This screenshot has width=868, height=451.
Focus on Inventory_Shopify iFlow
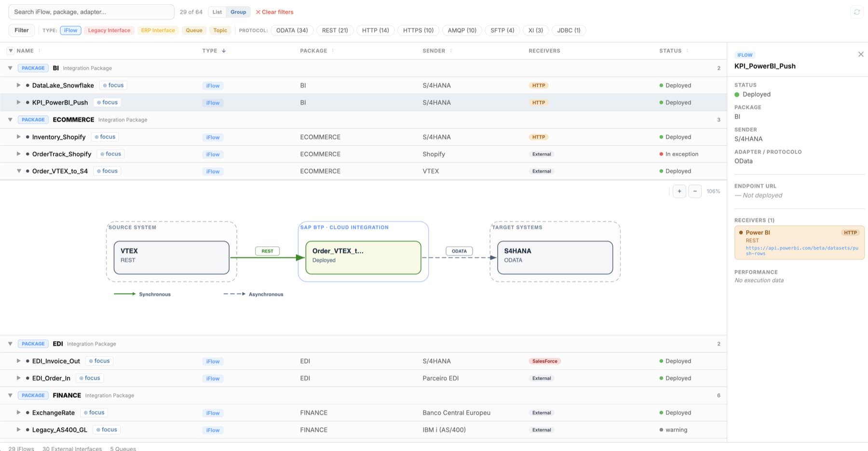click(x=105, y=137)
